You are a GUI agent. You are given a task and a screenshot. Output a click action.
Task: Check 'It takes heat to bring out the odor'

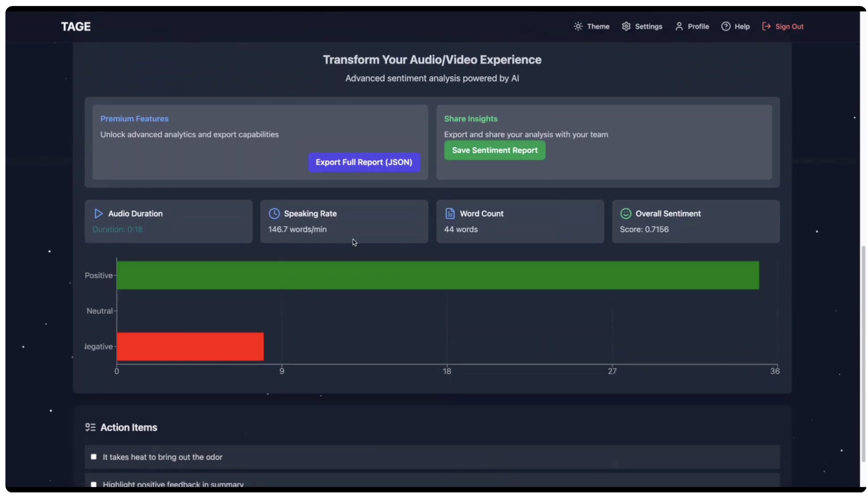94,457
